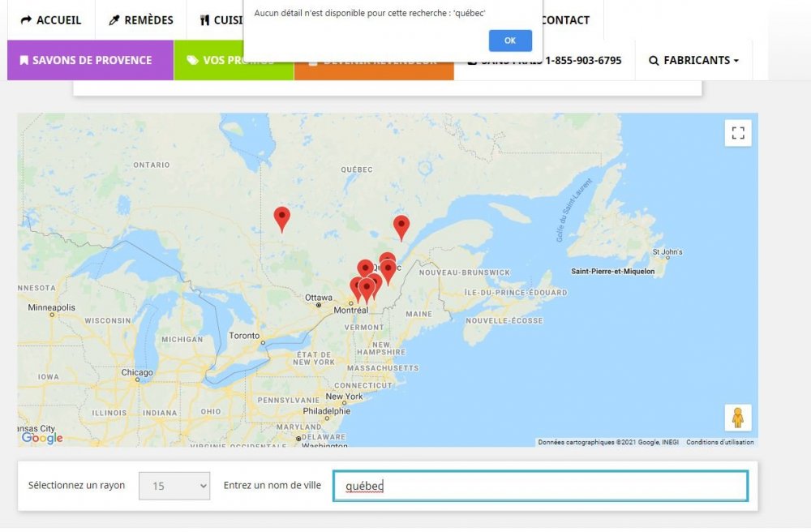Click the westernmost marker in Ontario

pyautogui.click(x=282, y=215)
